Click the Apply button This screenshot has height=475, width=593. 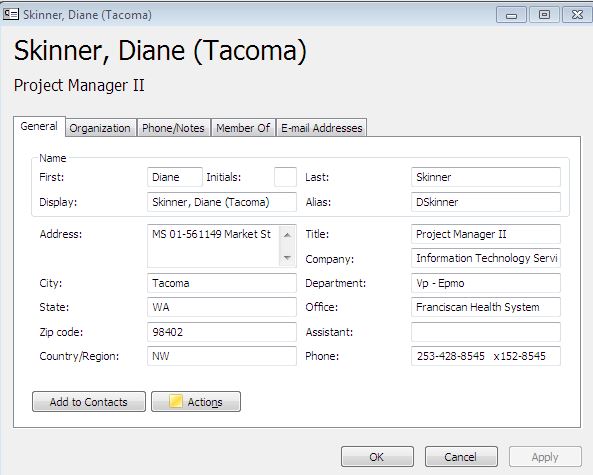pos(545,457)
